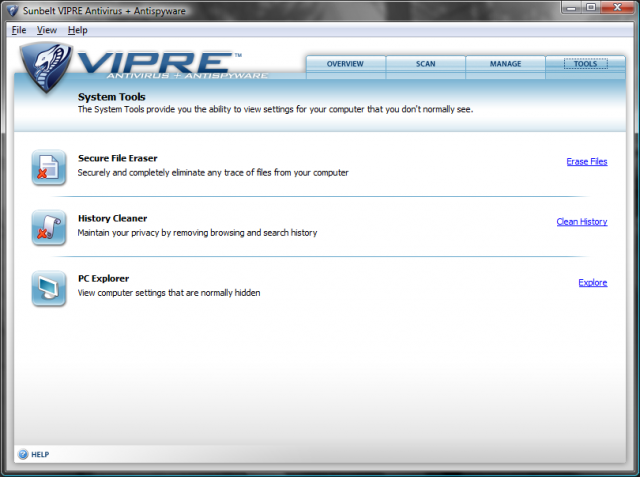Open the View menu
Image resolution: width=640 pixels, height=477 pixels.
[x=47, y=30]
